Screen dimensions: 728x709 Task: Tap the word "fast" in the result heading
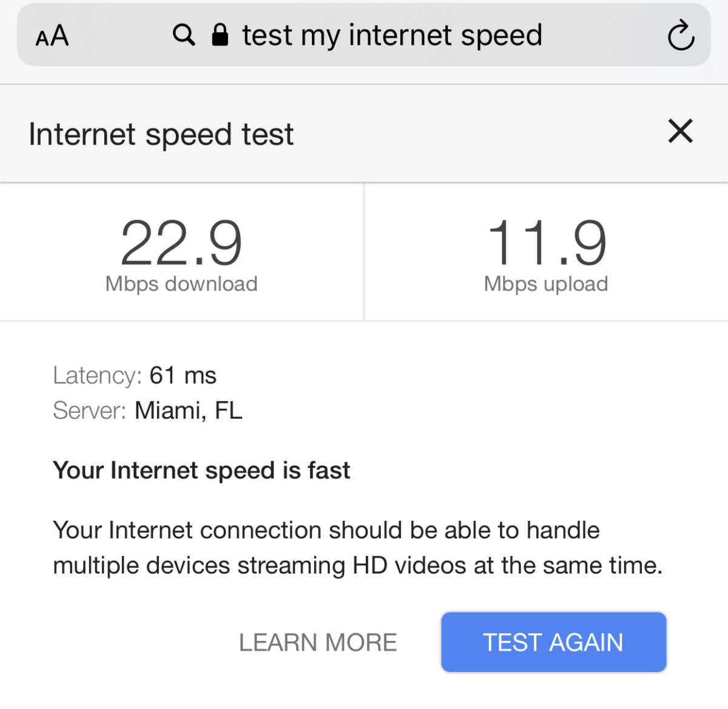[x=329, y=470]
